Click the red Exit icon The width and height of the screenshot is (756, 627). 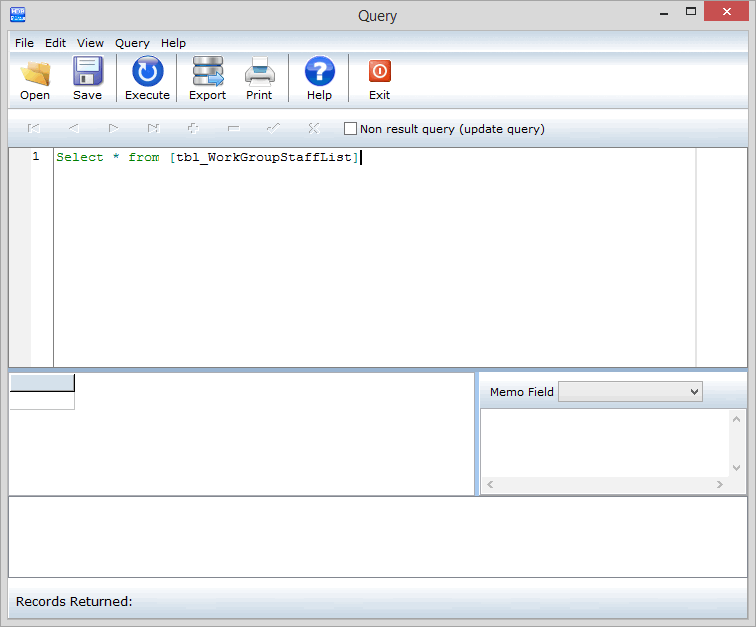(379, 73)
